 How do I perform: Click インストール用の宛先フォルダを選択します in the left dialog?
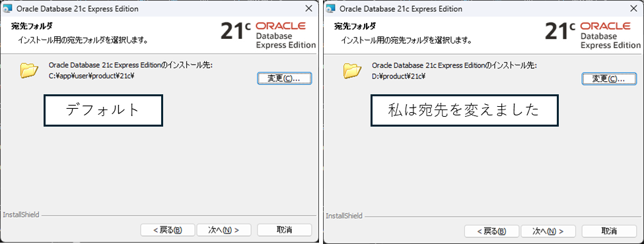click(x=83, y=41)
